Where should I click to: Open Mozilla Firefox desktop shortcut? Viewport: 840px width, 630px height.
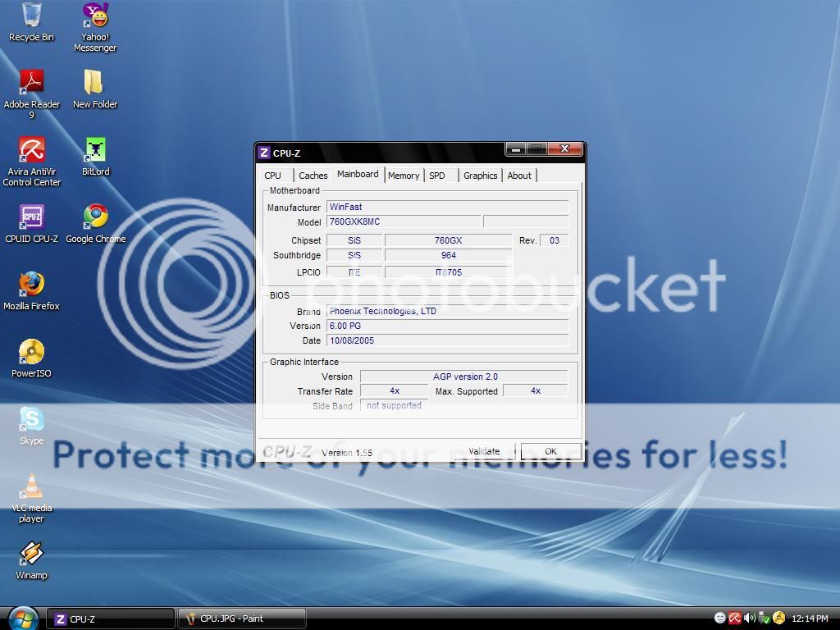pyautogui.click(x=32, y=291)
